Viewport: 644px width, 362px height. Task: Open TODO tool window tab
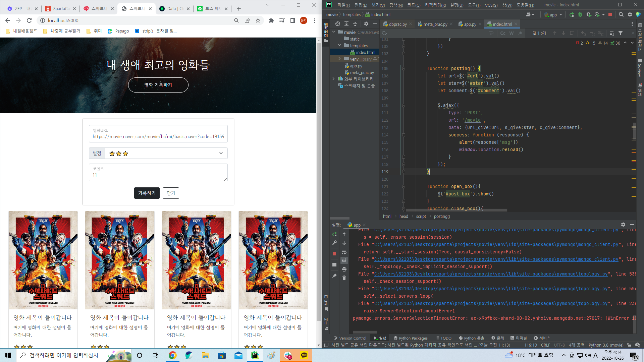(443, 338)
